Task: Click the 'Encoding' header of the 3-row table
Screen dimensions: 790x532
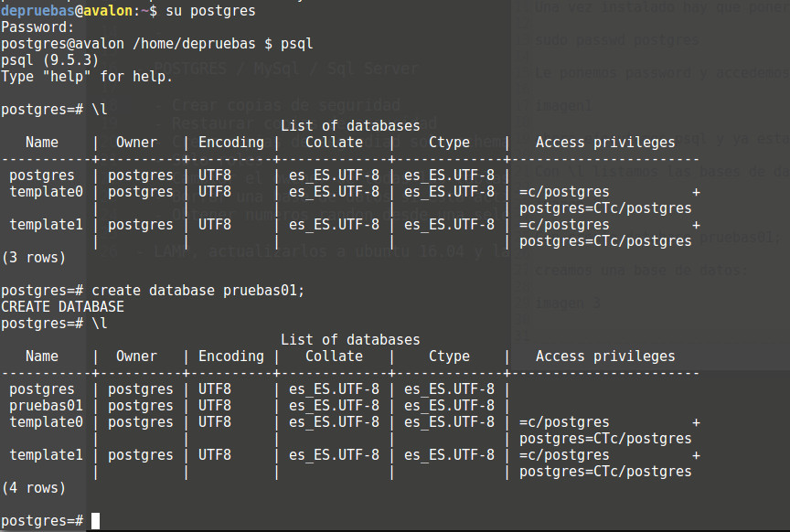Action: 231,144
